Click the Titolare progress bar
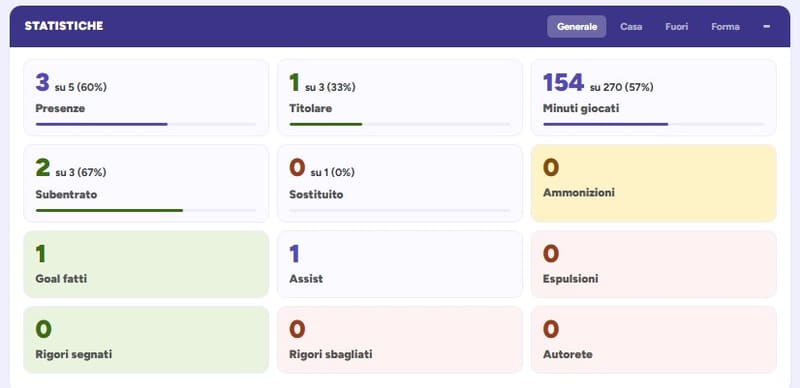The height and width of the screenshot is (388, 800). (x=399, y=124)
